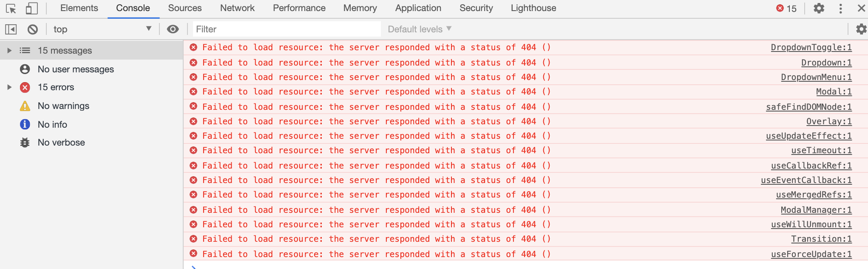Select the No warnings filter
868x269 pixels.
click(x=63, y=106)
